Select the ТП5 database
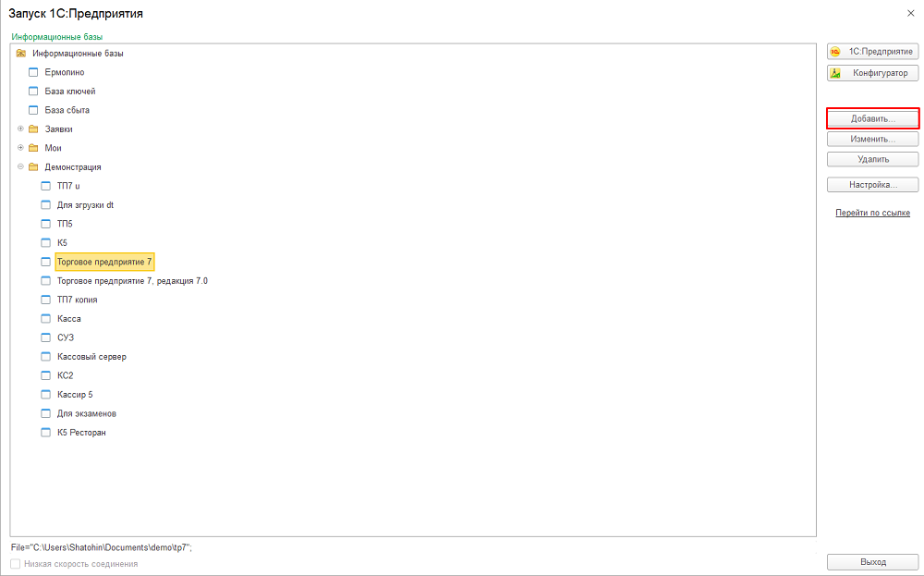 pos(65,224)
